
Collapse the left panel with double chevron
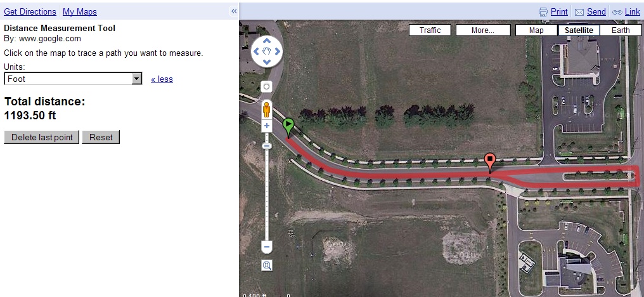coord(234,11)
